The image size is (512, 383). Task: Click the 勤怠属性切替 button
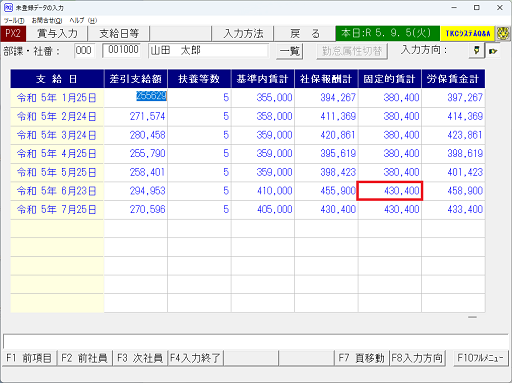(x=352, y=51)
